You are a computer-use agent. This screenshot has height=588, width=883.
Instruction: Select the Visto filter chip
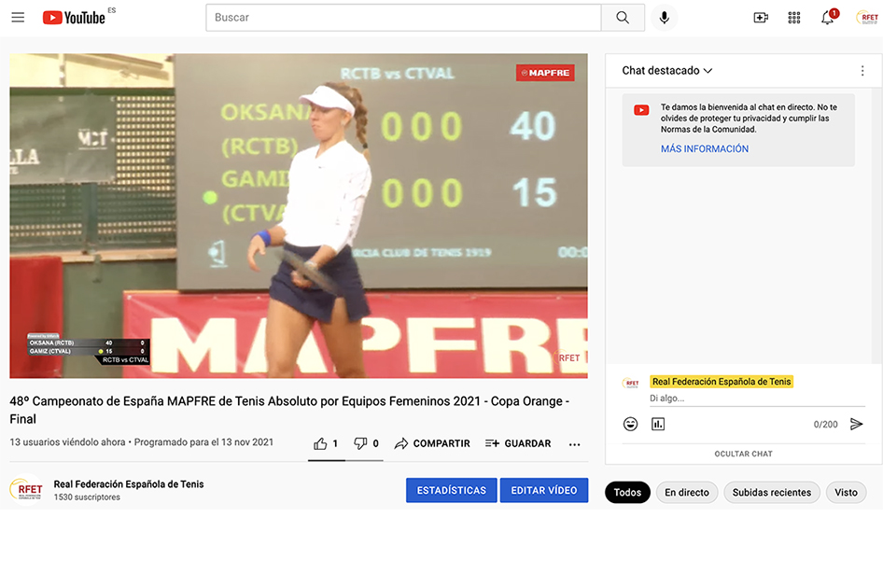(846, 492)
